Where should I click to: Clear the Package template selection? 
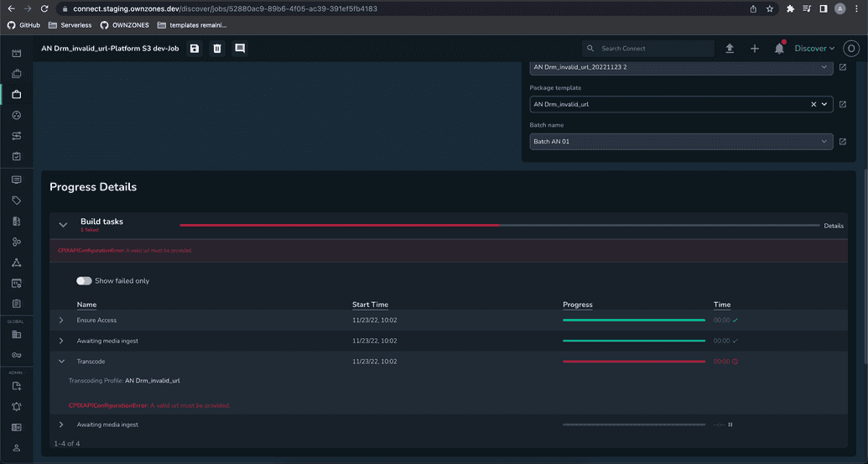813,104
